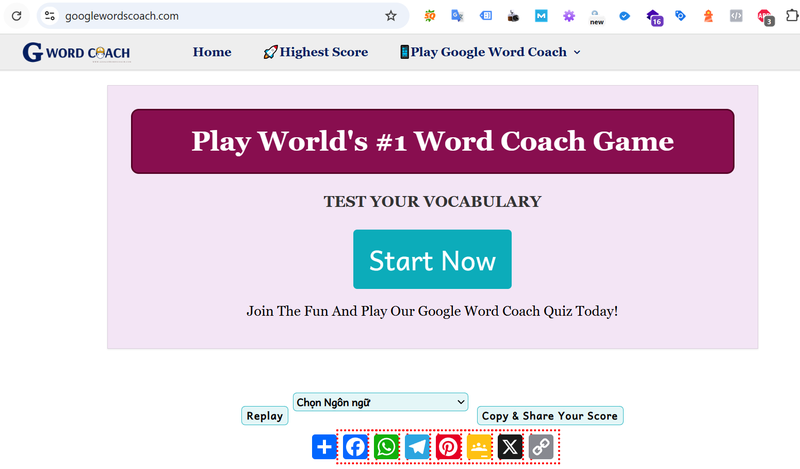
Task: Open the Extensions puzzle piece menu
Action: coord(792,16)
